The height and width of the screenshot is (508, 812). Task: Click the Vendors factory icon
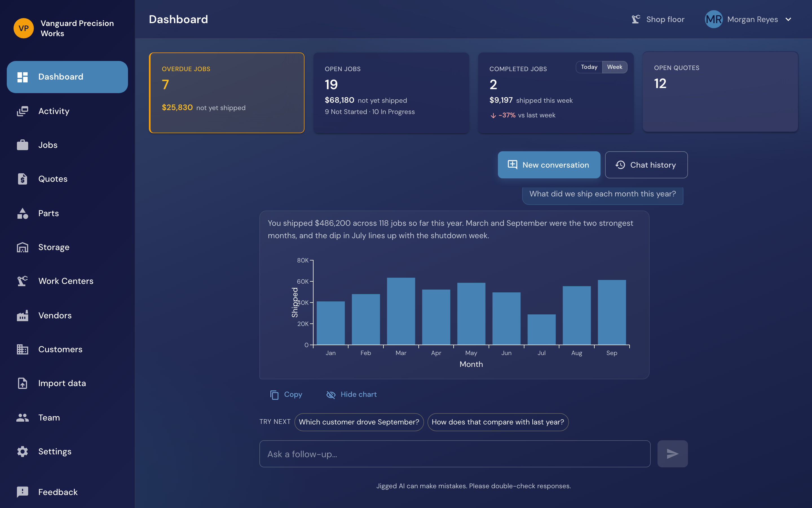tap(23, 316)
